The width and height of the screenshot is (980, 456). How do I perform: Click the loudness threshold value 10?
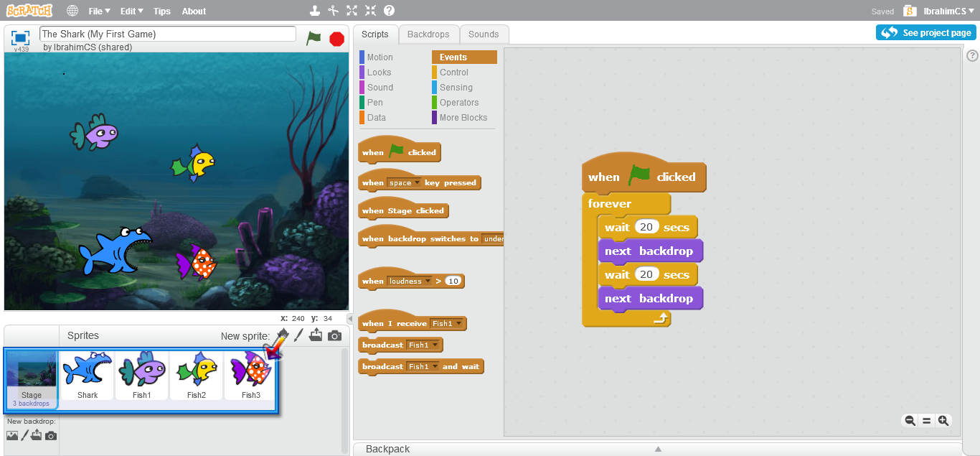tap(453, 281)
